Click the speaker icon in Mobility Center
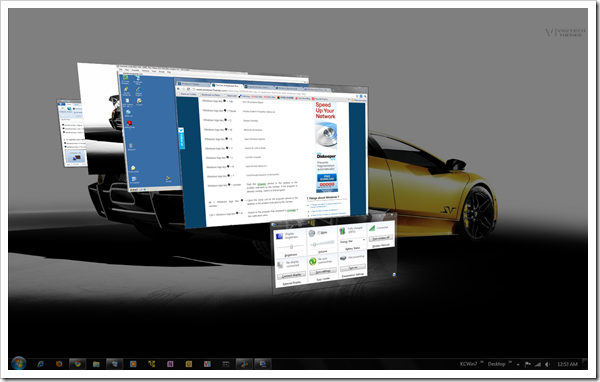 pos(312,233)
